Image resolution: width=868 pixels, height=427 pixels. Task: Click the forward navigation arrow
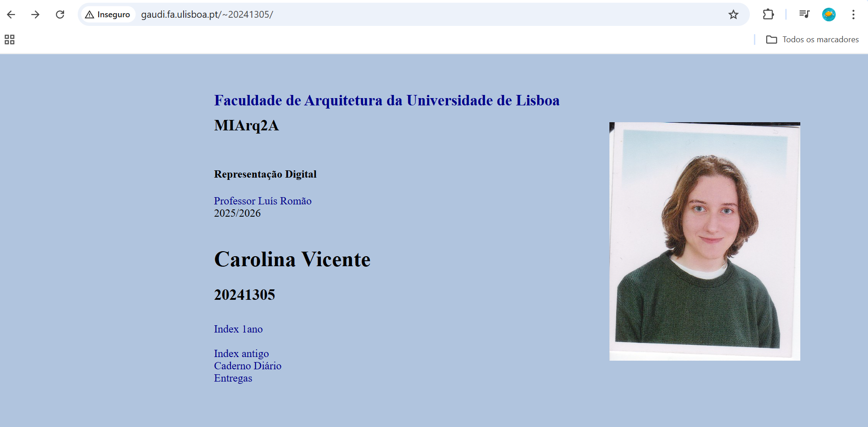[x=35, y=15]
